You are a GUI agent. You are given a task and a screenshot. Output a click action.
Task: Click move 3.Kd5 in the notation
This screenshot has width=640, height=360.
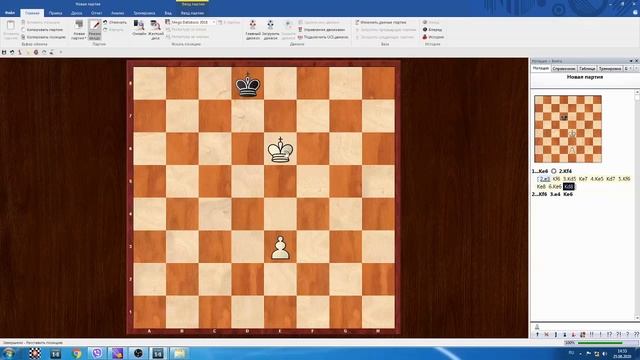[569, 179]
